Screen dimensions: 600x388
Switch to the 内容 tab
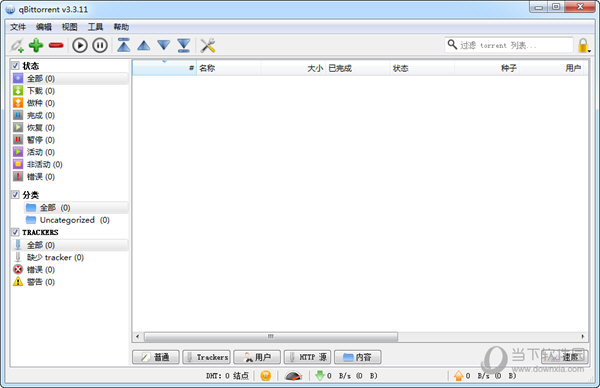tap(358, 357)
